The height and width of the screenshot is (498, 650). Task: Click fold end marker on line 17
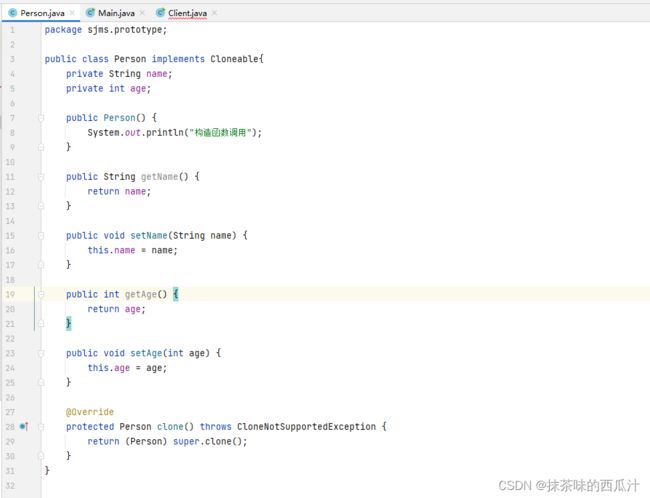click(41, 265)
